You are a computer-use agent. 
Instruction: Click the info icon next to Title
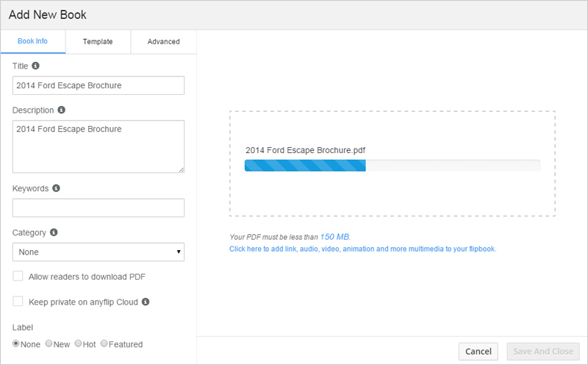[x=36, y=65]
